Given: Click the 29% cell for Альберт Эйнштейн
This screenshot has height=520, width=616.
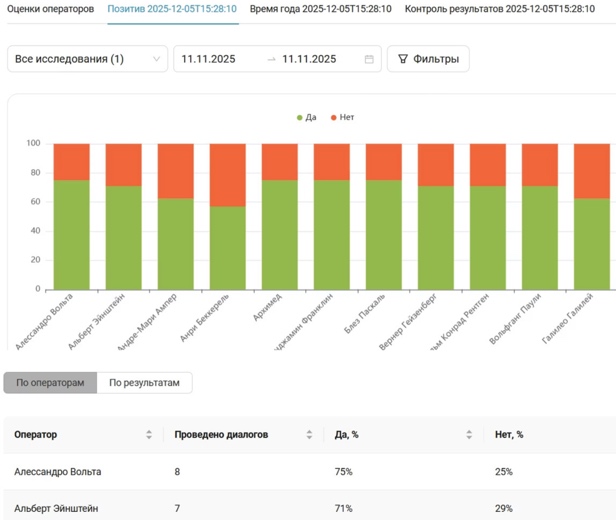Looking at the screenshot, I should click(504, 508).
